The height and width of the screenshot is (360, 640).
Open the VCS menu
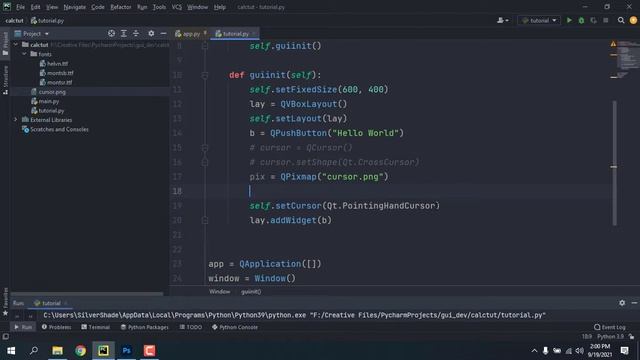tap(176, 7)
